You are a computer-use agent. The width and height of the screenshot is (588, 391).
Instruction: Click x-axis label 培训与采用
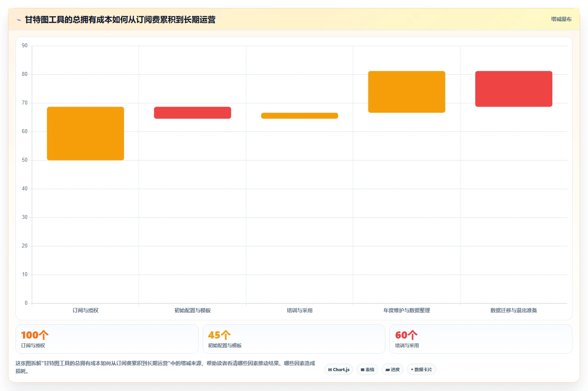tap(300, 310)
